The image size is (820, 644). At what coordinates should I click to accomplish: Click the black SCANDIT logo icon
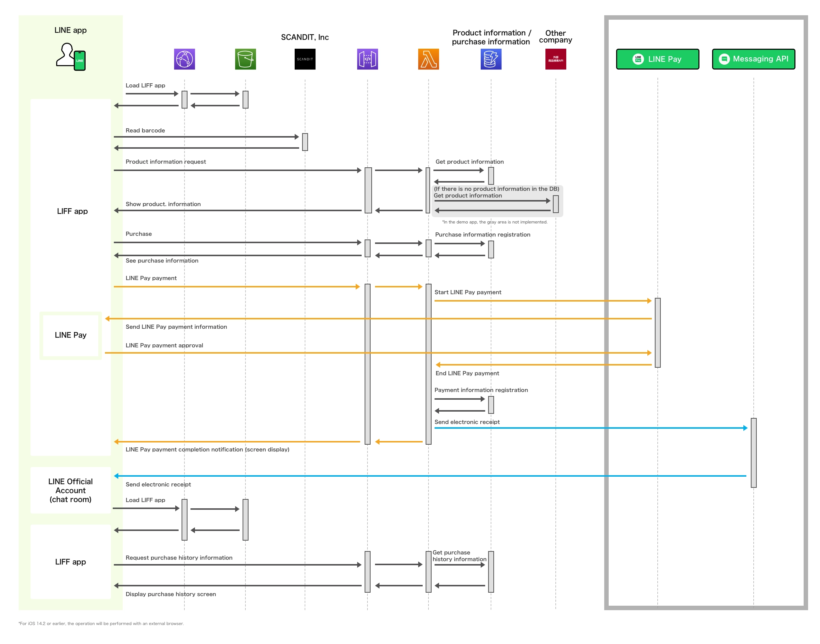(305, 59)
